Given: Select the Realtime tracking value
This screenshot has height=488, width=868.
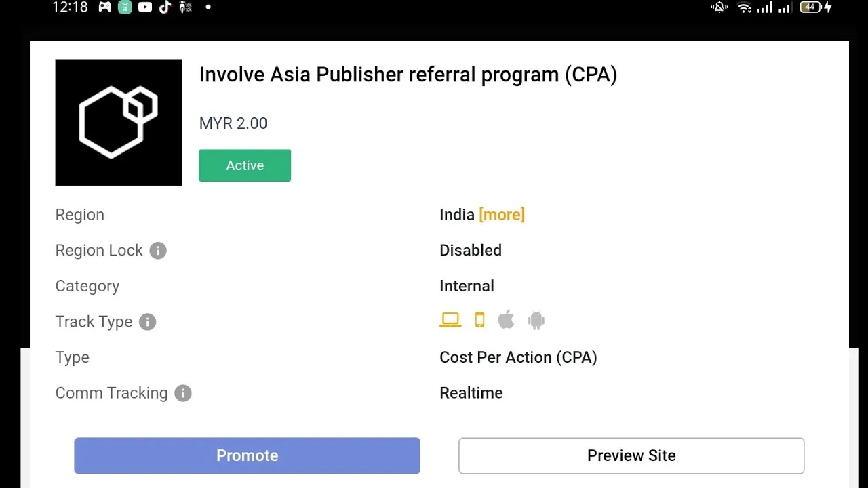Looking at the screenshot, I should pos(471,393).
